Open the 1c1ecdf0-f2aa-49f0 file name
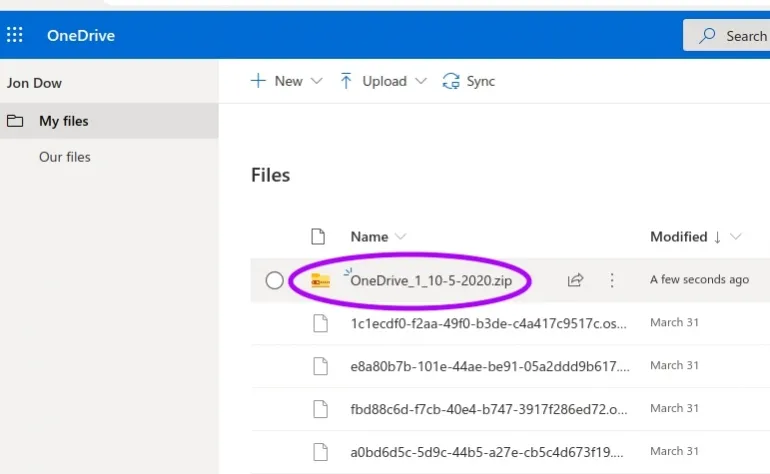770x474 pixels. [x=489, y=323]
